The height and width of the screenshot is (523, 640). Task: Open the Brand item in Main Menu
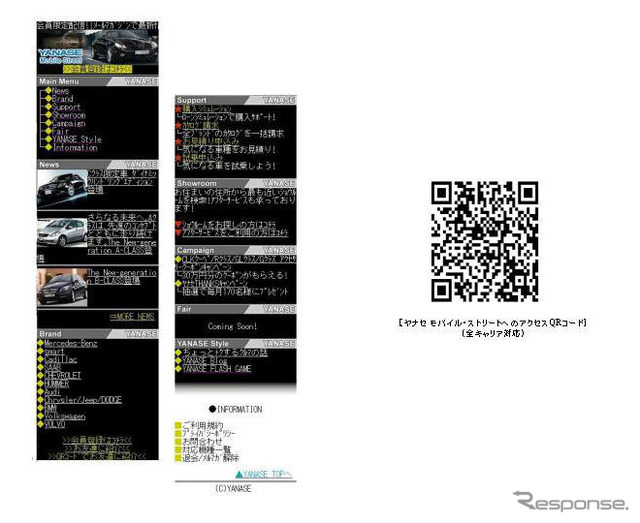point(62,99)
